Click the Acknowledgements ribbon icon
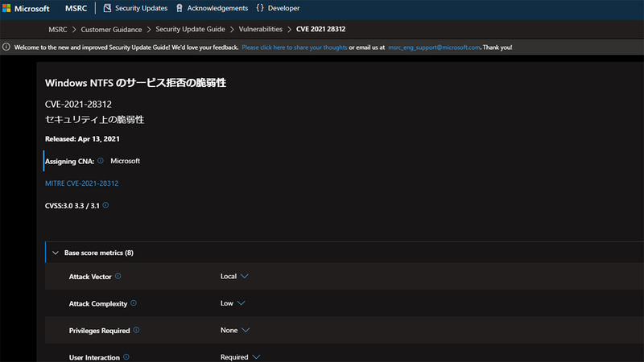The width and height of the screenshot is (644, 362). tap(180, 8)
